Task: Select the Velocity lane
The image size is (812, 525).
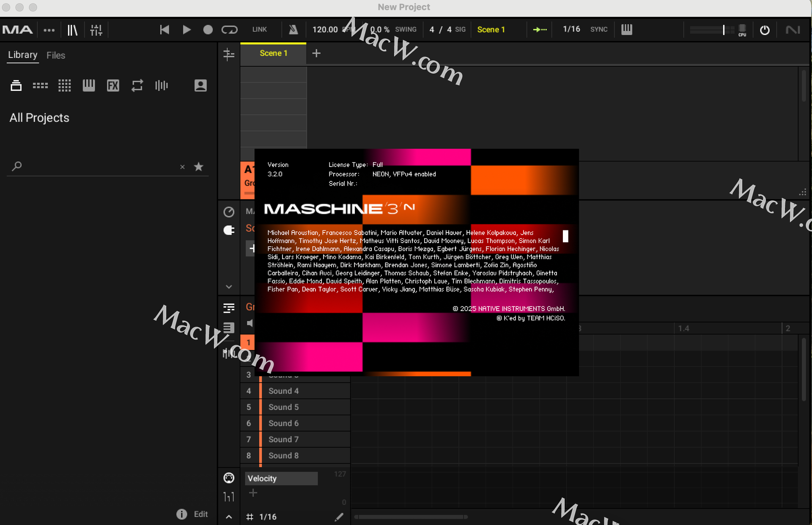Action: pyautogui.click(x=281, y=479)
